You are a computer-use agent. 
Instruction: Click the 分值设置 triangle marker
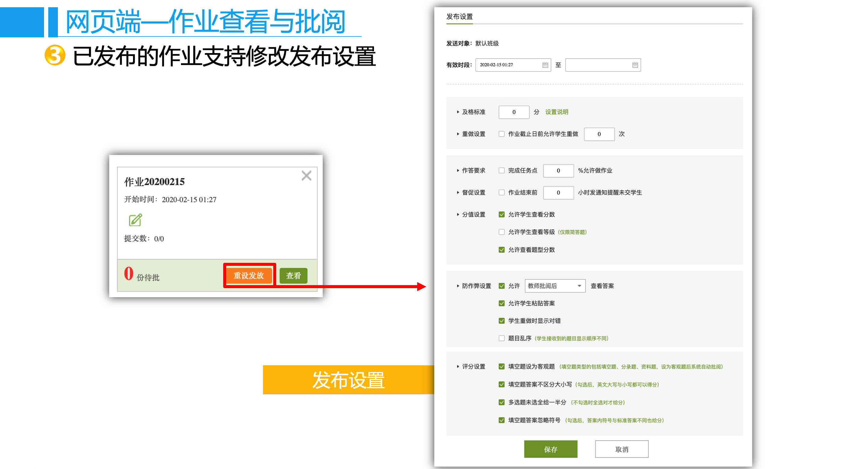(x=458, y=215)
